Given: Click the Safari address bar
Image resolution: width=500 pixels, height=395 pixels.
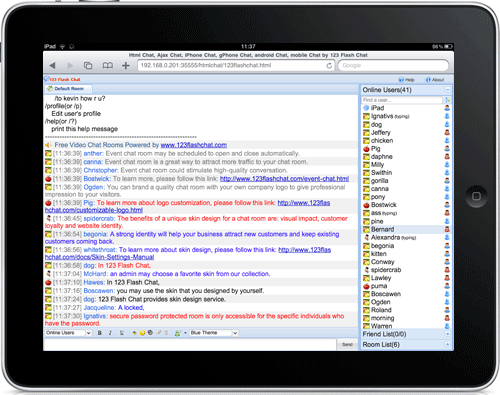Looking at the screenshot, I should point(236,66).
